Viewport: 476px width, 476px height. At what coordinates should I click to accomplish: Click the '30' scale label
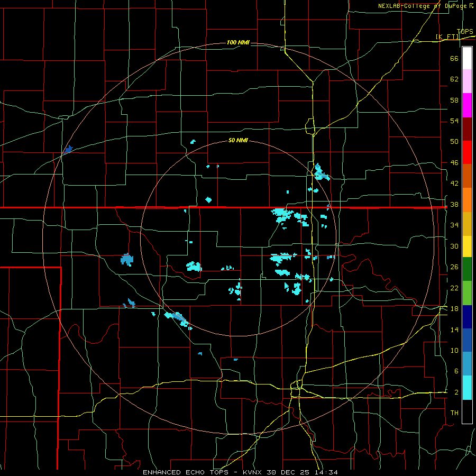(x=454, y=246)
